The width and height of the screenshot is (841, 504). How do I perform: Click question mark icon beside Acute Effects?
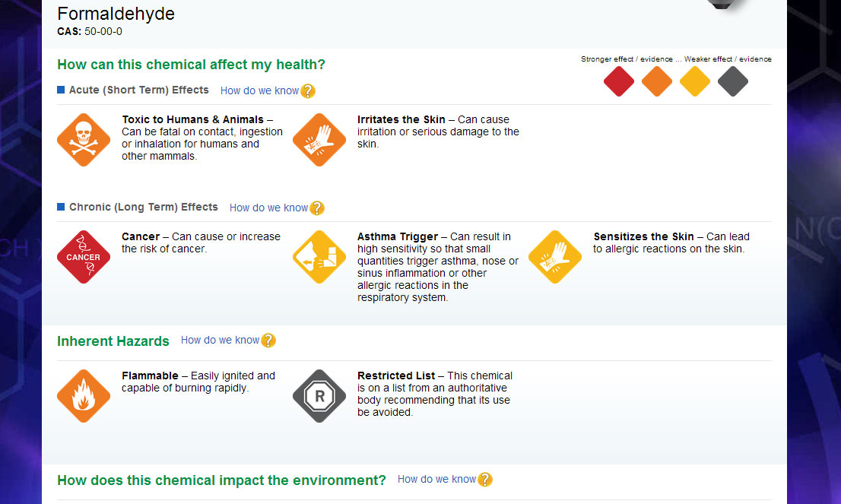308,91
